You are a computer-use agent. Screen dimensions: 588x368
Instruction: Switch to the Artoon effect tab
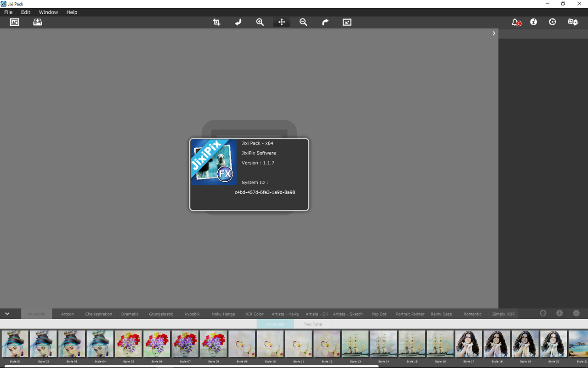point(68,314)
